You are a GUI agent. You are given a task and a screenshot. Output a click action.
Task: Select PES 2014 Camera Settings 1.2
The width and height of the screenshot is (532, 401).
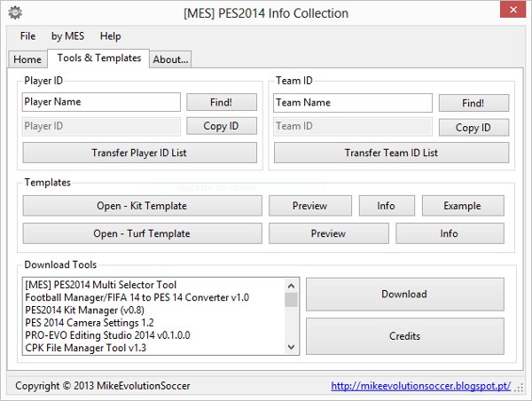(x=154, y=323)
